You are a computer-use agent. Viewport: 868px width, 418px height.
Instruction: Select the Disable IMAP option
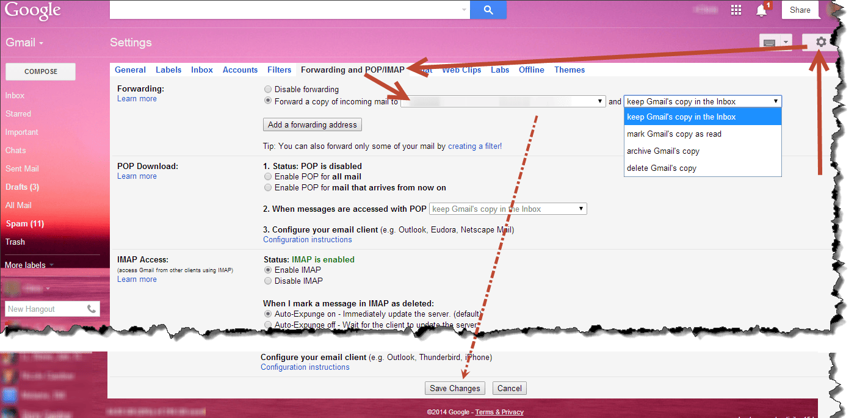click(x=268, y=281)
